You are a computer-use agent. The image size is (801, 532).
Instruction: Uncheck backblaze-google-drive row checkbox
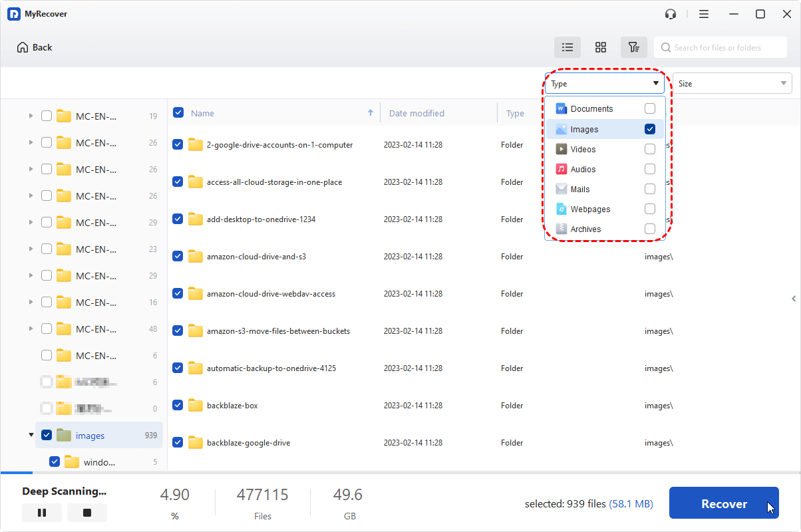[178, 442]
